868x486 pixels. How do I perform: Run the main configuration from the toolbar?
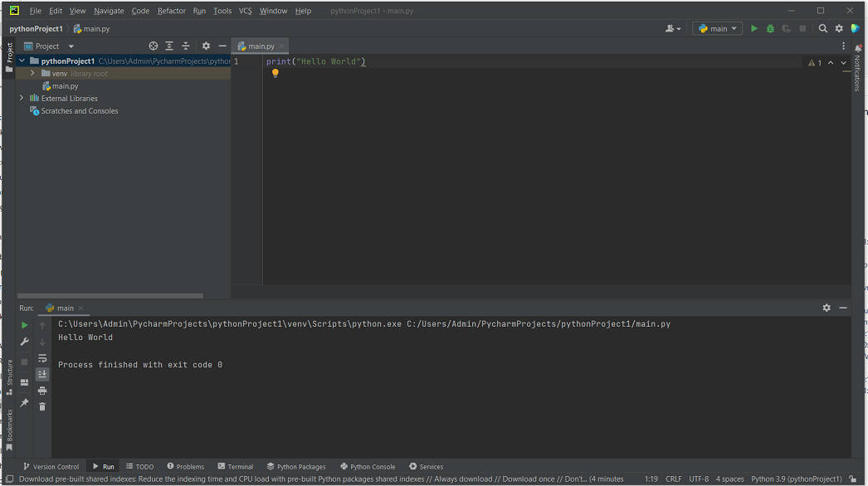753,28
